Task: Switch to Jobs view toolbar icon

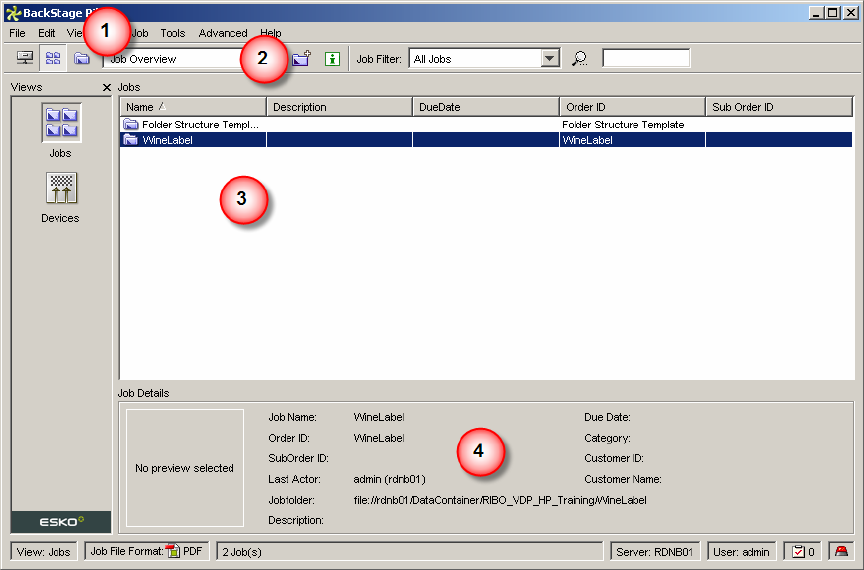Action: tap(53, 58)
